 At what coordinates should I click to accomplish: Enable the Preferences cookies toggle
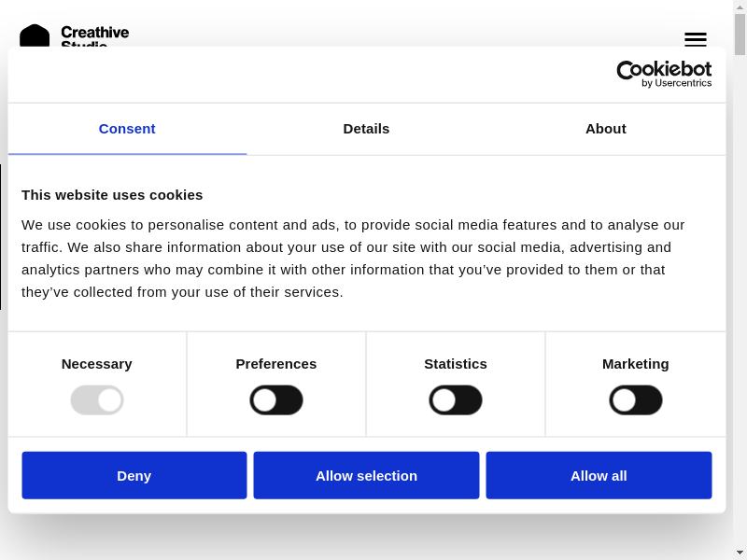(x=276, y=400)
